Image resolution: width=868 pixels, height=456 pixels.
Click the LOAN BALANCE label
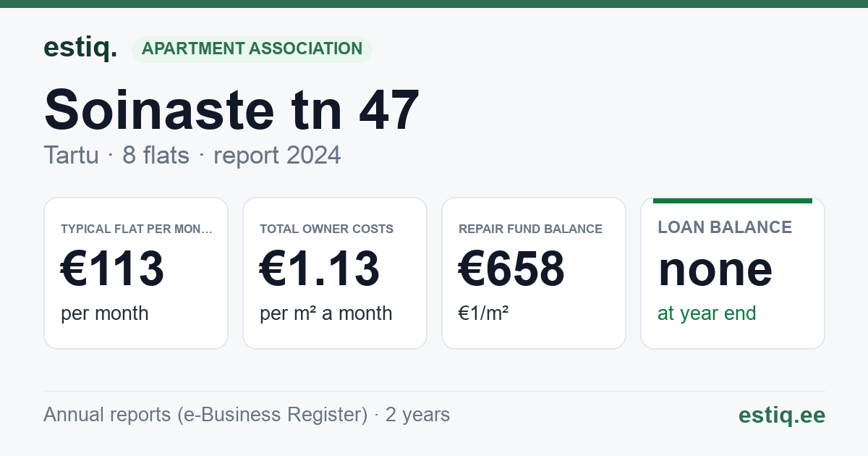point(725,227)
